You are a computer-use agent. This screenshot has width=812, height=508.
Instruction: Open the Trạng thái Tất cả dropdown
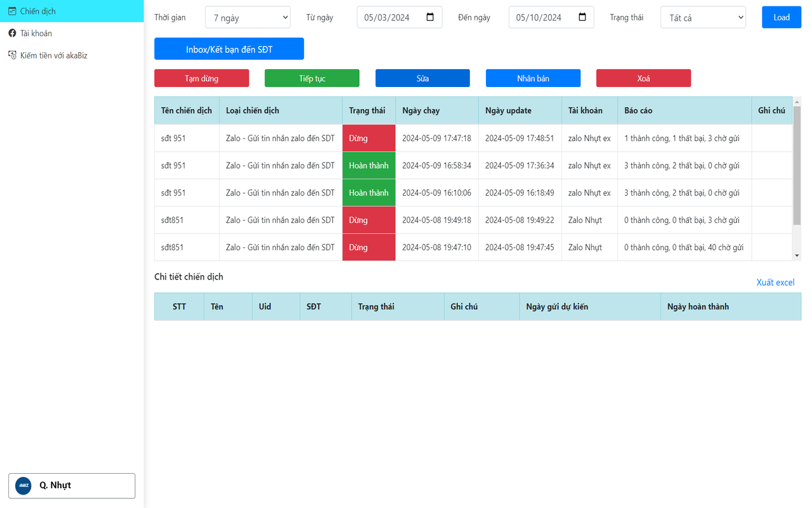point(703,18)
